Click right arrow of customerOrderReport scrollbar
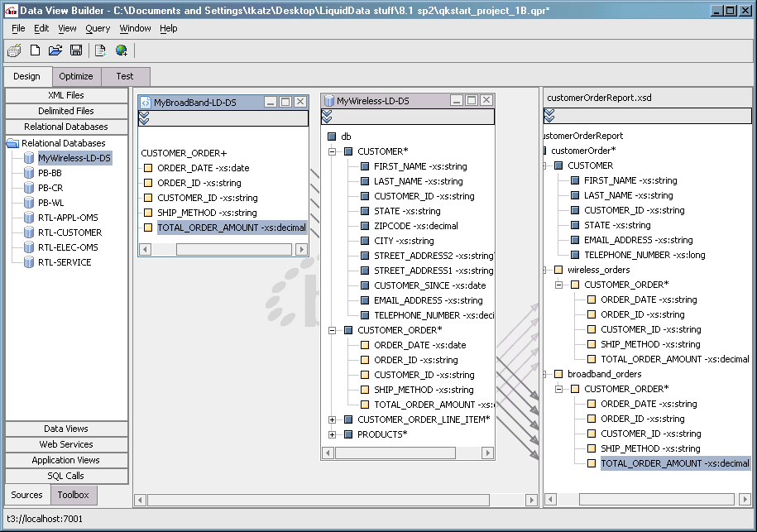The width and height of the screenshot is (757, 532). click(745, 499)
